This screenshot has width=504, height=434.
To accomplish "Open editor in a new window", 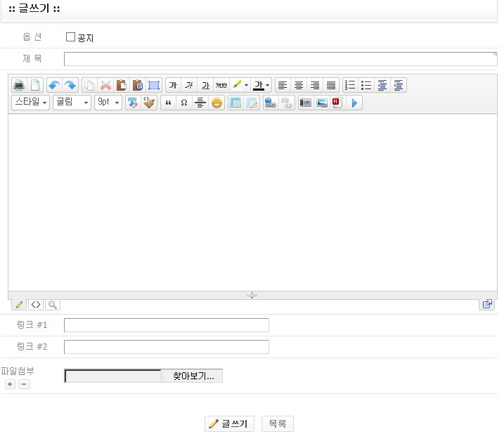I will tap(487, 304).
